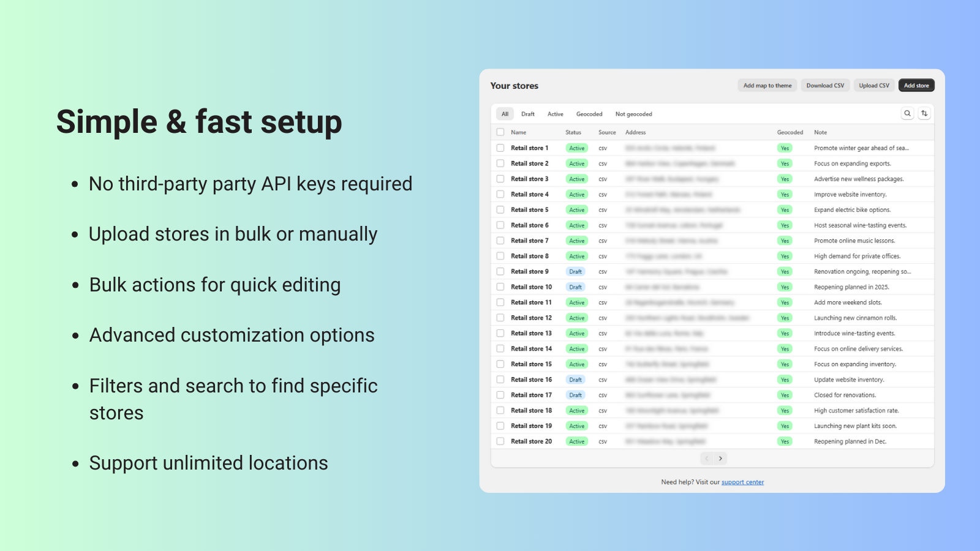This screenshot has width=980, height=551.
Task: Open the support center link
Action: 742,482
